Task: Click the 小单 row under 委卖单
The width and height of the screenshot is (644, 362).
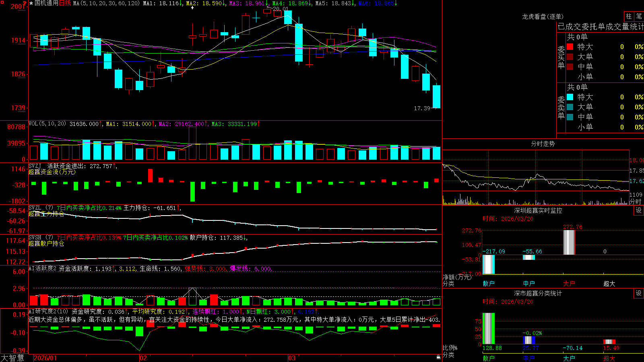Action: click(x=605, y=127)
